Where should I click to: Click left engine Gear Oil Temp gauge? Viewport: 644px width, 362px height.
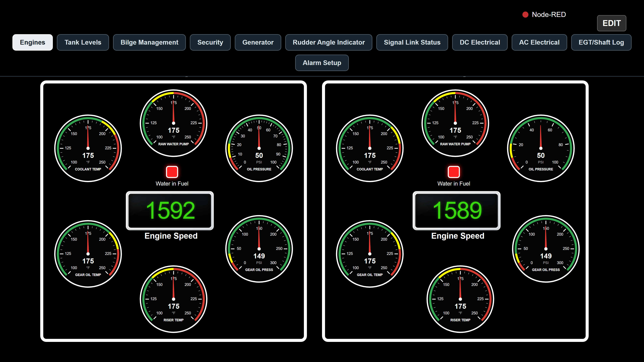88,254
